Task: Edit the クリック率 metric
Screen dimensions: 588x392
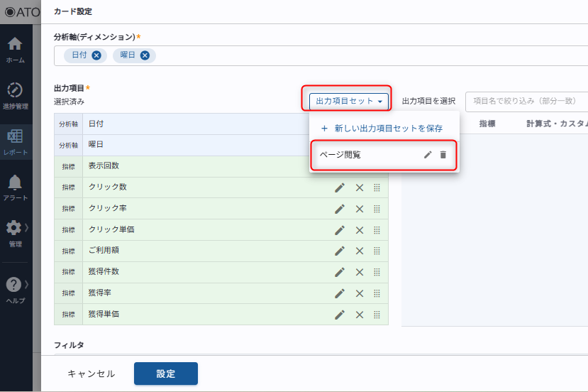Action: [340, 209]
